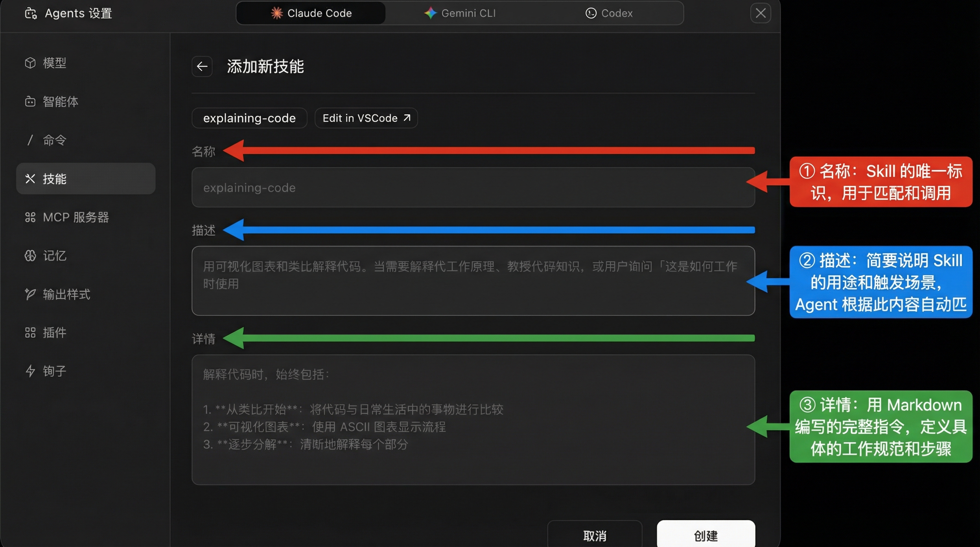Open the 命令 slash icon section
This screenshot has width=980, height=547.
coord(30,140)
